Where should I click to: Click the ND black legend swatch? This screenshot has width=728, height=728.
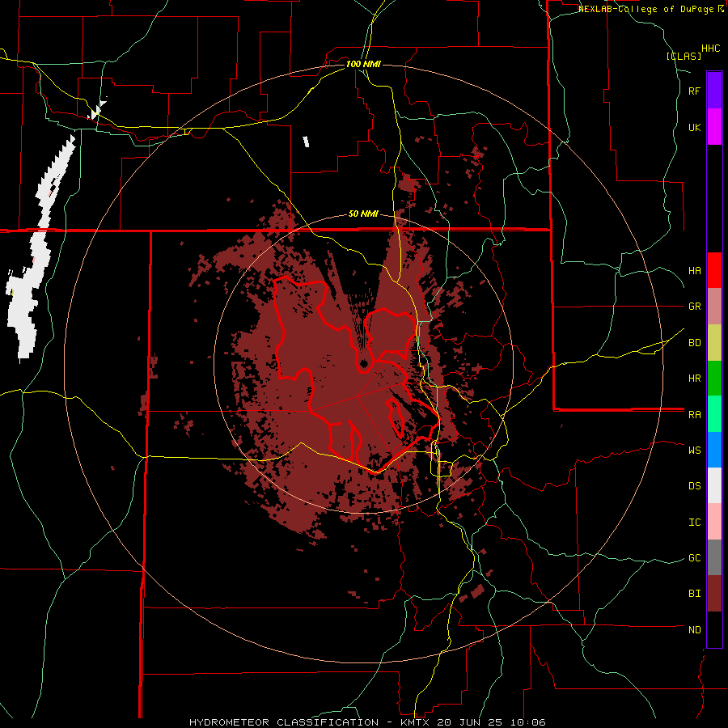pos(714,629)
